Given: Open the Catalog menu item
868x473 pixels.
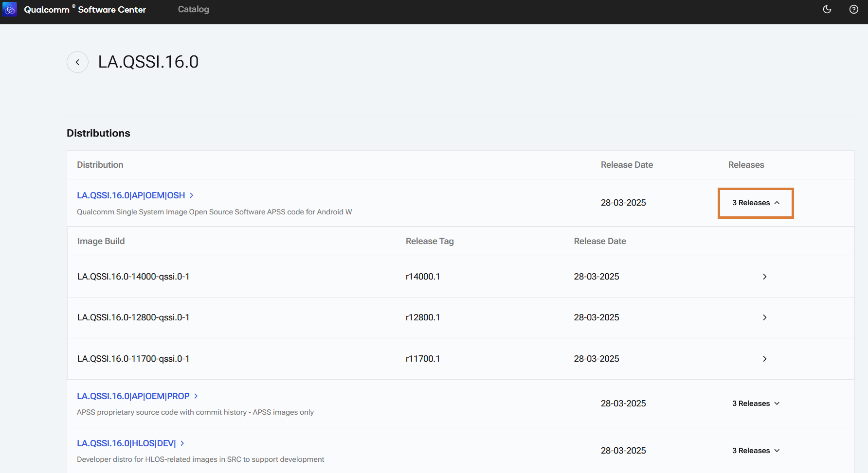Looking at the screenshot, I should point(193,9).
